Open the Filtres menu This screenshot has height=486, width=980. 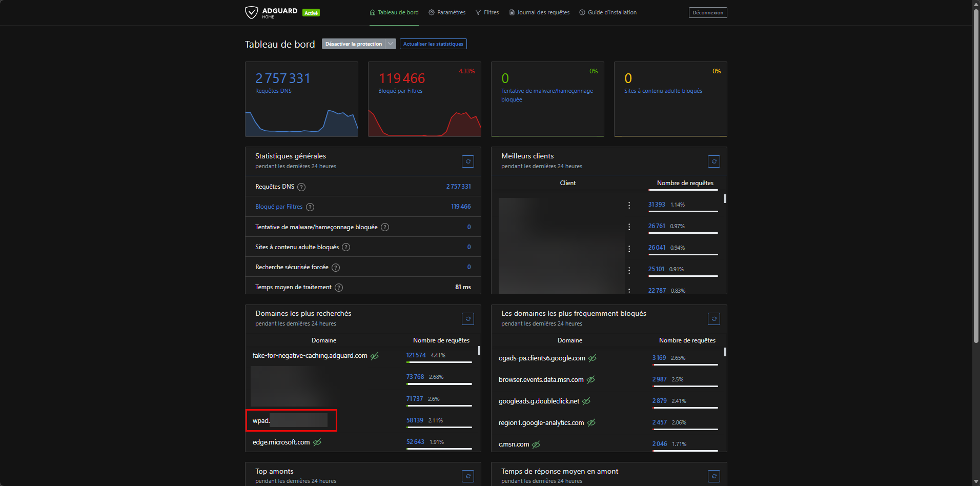487,12
